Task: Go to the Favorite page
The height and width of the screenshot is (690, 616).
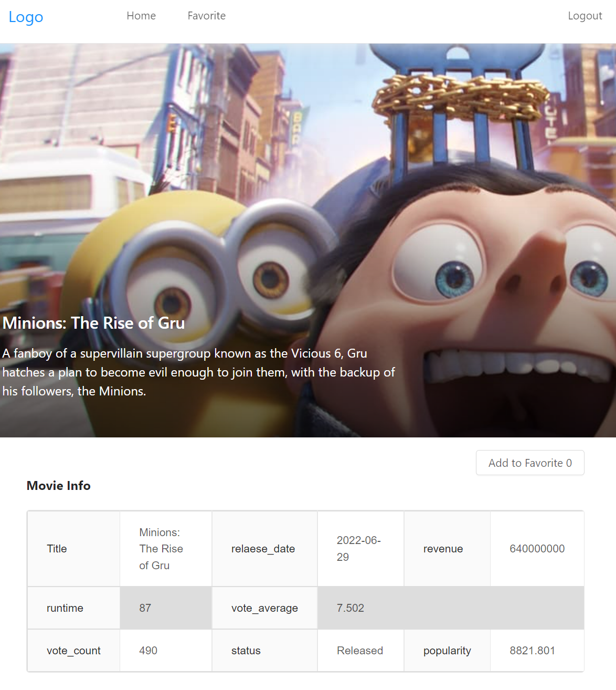Action: 207,16
